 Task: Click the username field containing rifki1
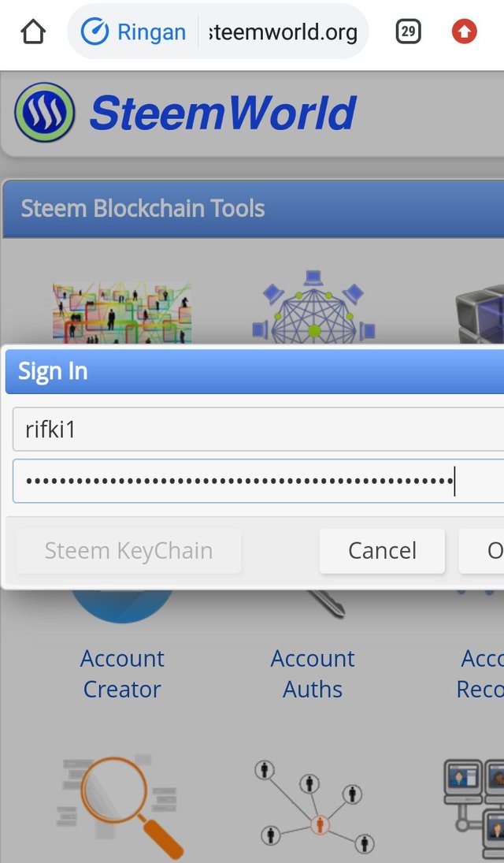click(258, 430)
